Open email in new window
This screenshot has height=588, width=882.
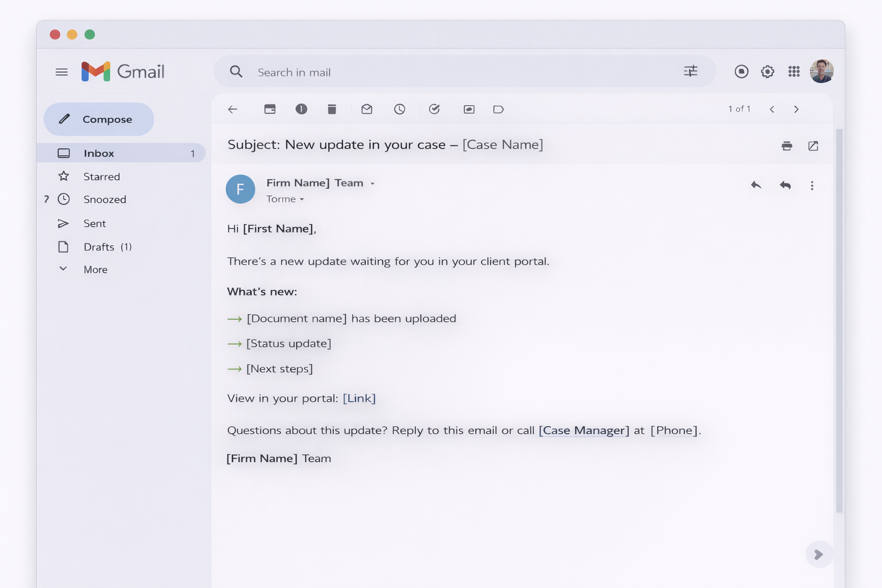click(813, 146)
